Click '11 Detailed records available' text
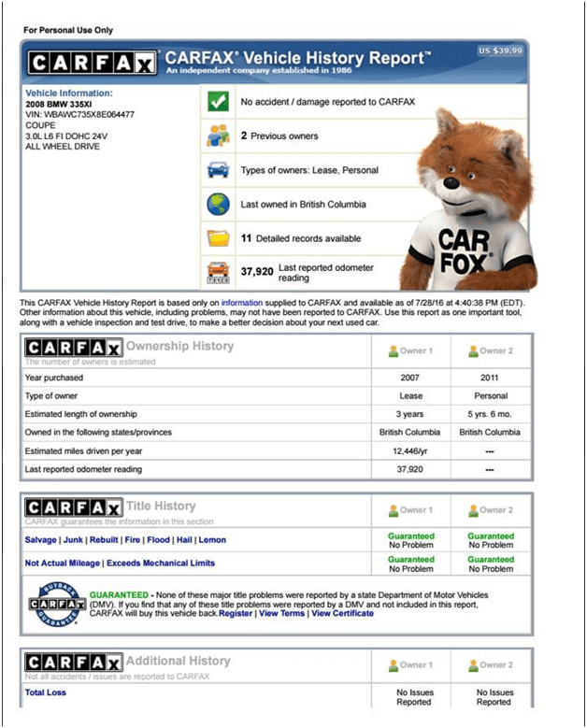 301,238
